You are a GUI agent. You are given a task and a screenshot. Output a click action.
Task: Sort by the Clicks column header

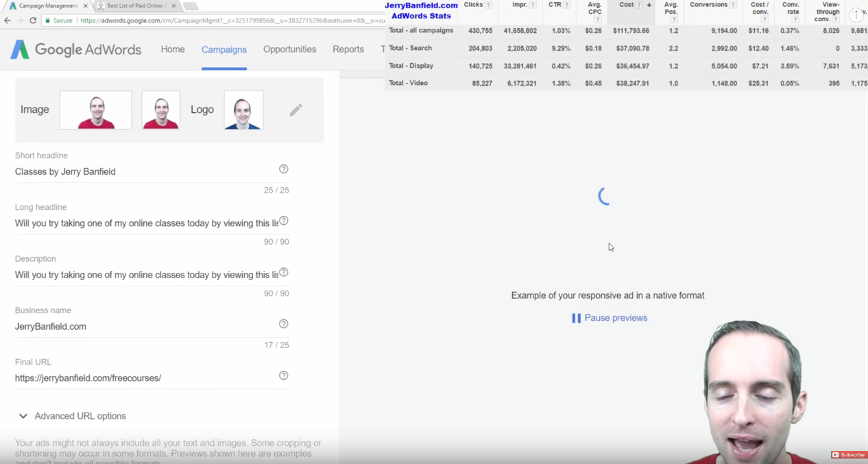[473, 5]
